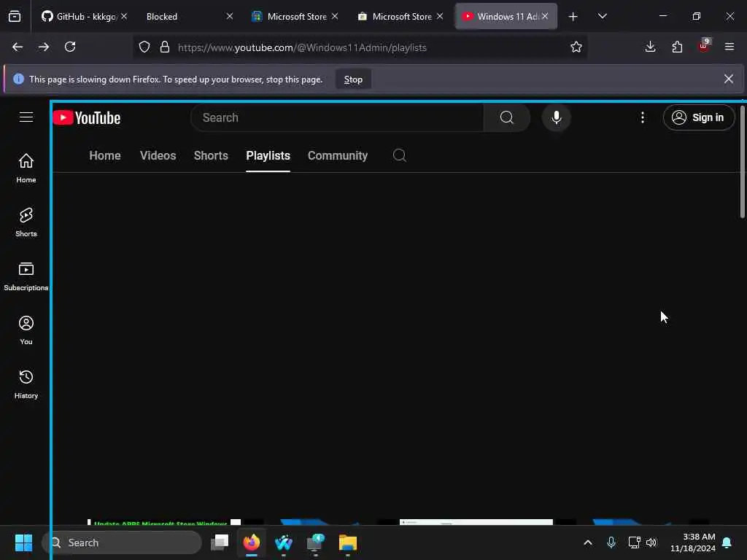
Task: Open volume control in system tray
Action: coord(651,542)
